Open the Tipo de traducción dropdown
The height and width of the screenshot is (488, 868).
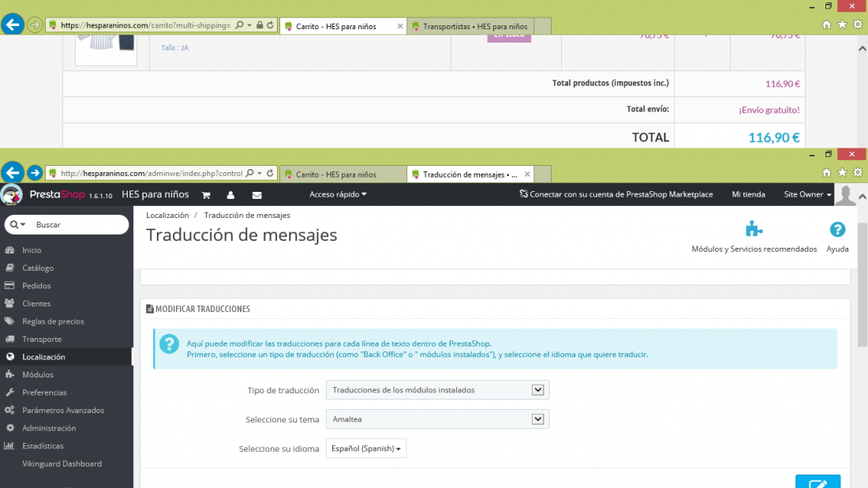[437, 390]
